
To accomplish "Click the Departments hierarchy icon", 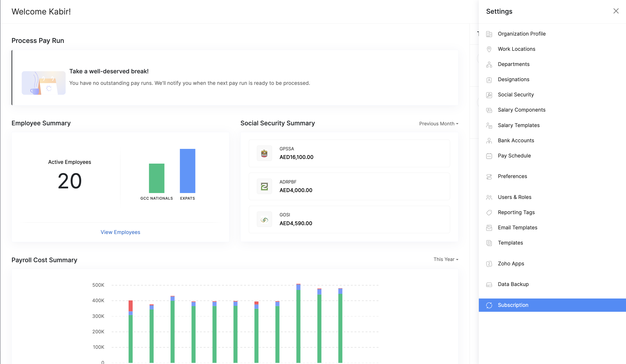I will [489, 65].
